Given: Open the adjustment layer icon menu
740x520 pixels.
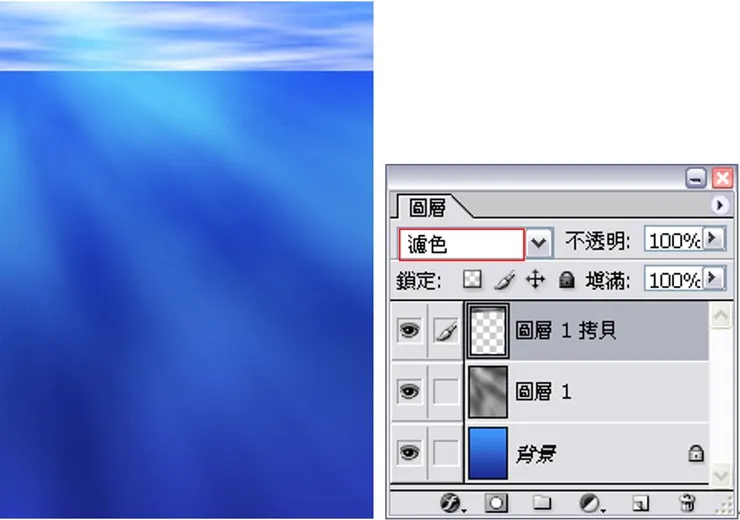Looking at the screenshot, I should [x=591, y=503].
